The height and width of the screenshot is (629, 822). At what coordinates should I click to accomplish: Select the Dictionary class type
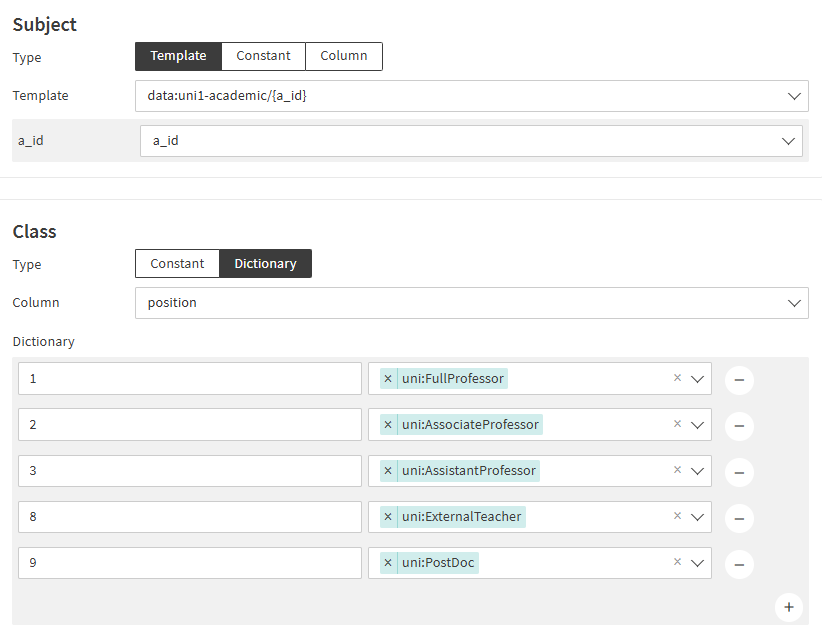point(265,264)
